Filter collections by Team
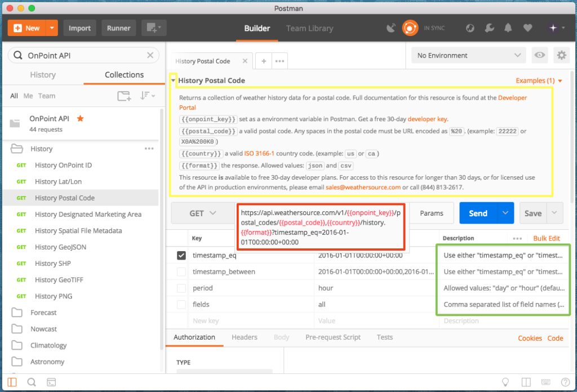 click(46, 96)
